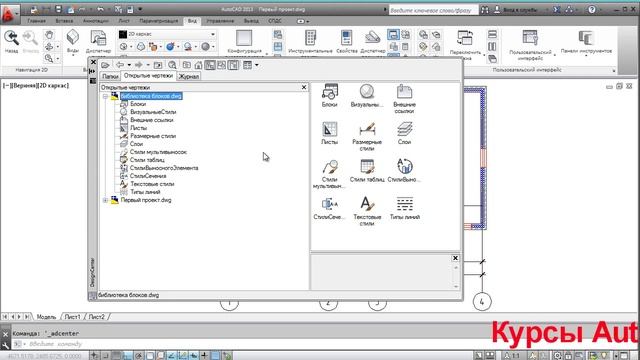Image resolution: width=640 pixels, height=360 pixels.
Task: Open the Quick Access Toolbar customize arrow
Action: [x=140, y=9]
